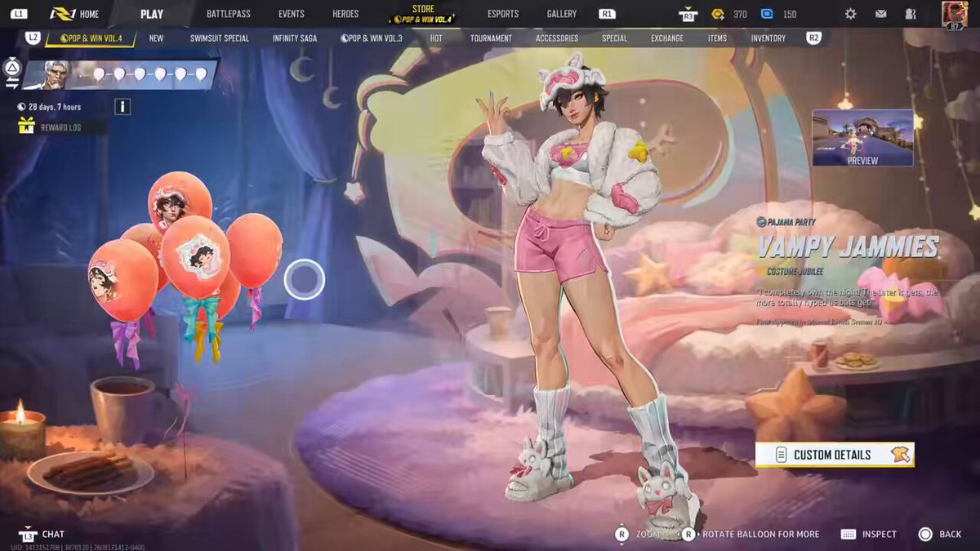Click the Back circle button icon
Viewport: 980px width, 551px height.
click(x=925, y=534)
